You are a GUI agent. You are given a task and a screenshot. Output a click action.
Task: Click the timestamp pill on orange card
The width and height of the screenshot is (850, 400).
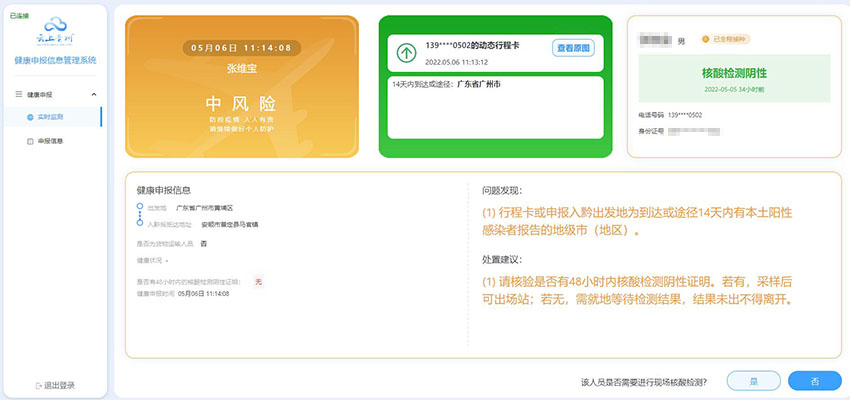[x=241, y=48]
